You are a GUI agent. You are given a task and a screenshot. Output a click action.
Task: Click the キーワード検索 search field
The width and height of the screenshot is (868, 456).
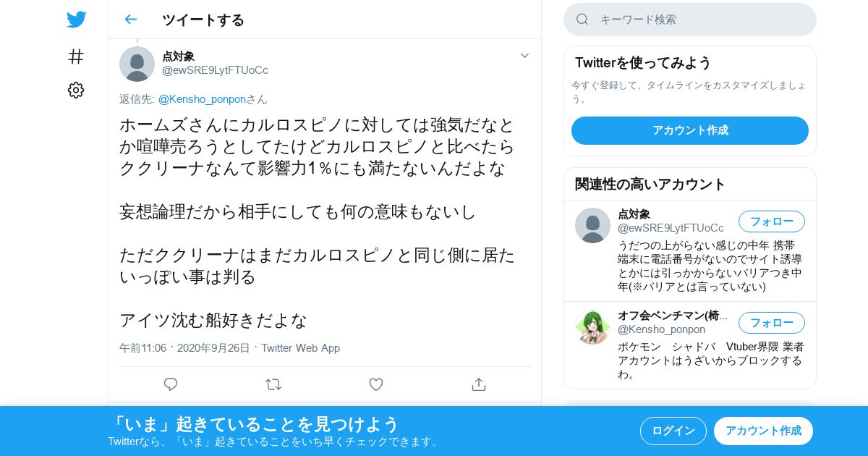click(x=690, y=20)
